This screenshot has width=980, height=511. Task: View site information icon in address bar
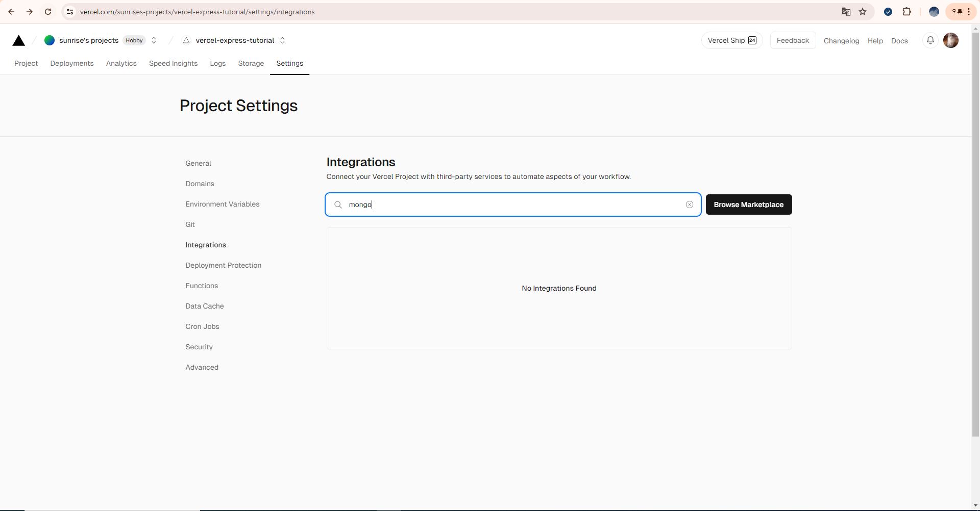pos(70,12)
